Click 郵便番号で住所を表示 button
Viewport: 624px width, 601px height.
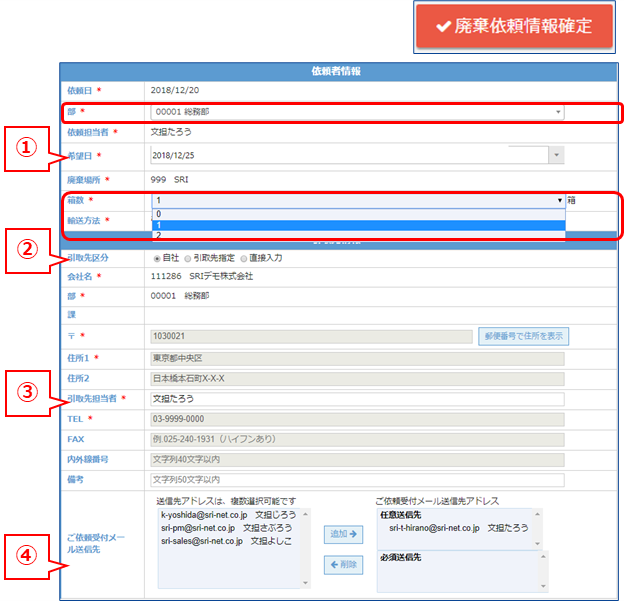[524, 337]
